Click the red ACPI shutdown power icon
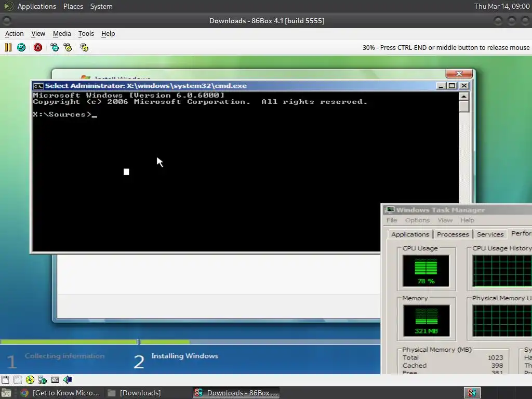The image size is (532, 399). click(38, 47)
